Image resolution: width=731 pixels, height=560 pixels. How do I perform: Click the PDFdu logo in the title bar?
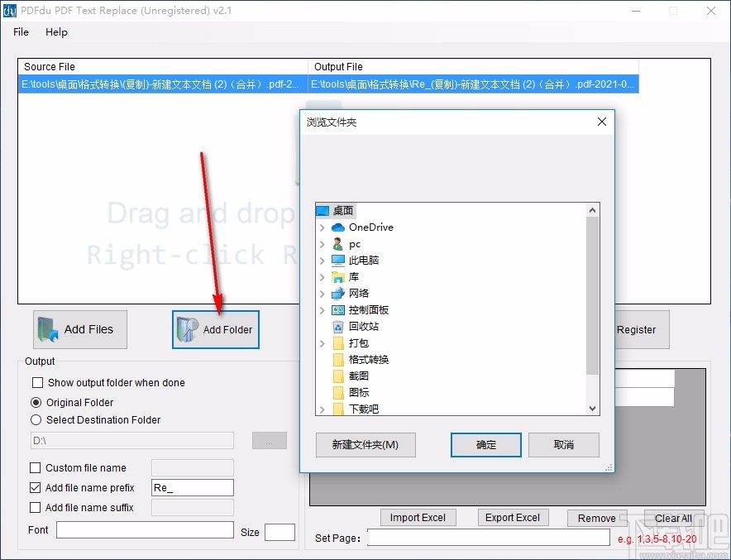coord(12,11)
